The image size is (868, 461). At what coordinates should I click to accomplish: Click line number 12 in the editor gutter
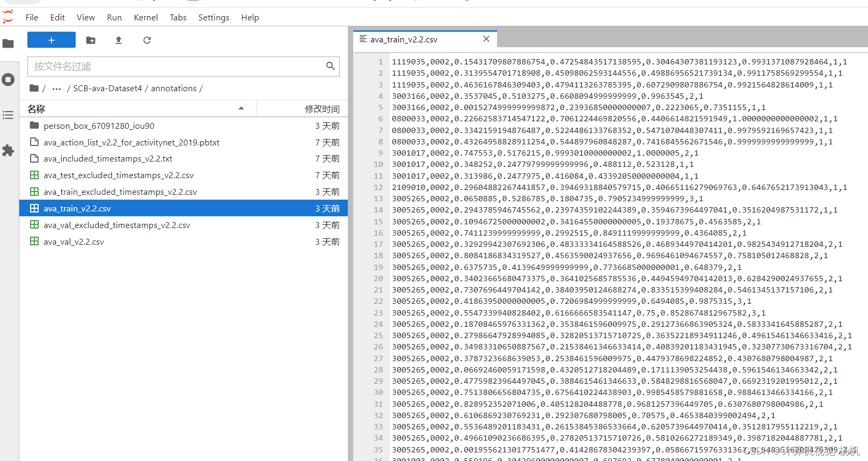click(378, 187)
